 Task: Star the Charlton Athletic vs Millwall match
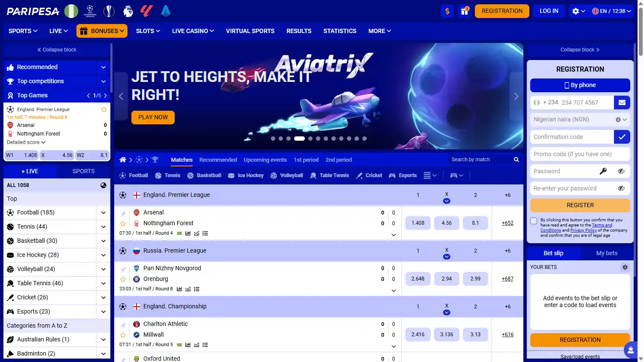123,335
